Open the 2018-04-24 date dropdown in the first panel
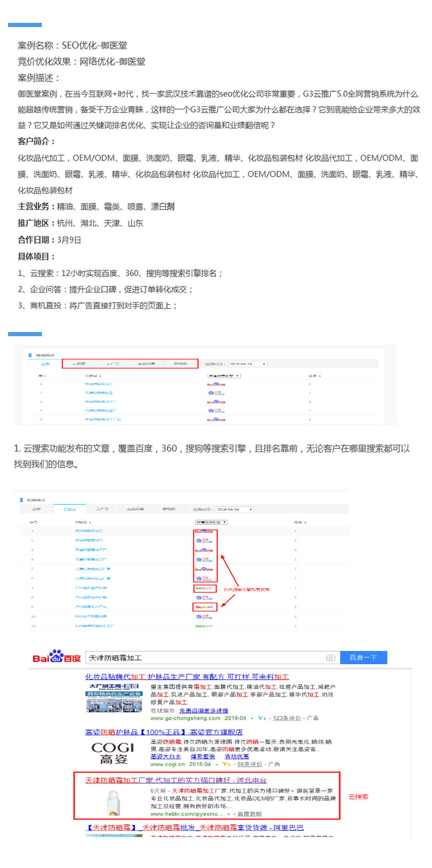 tap(248, 364)
